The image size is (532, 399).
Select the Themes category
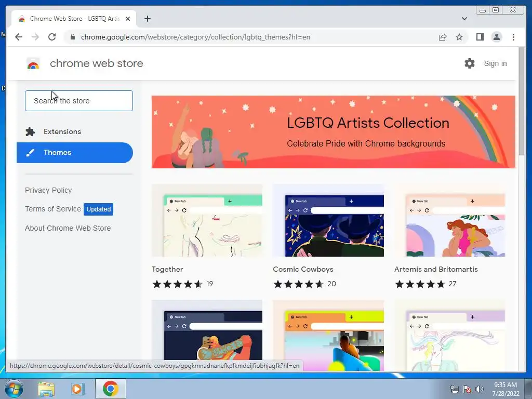75,153
